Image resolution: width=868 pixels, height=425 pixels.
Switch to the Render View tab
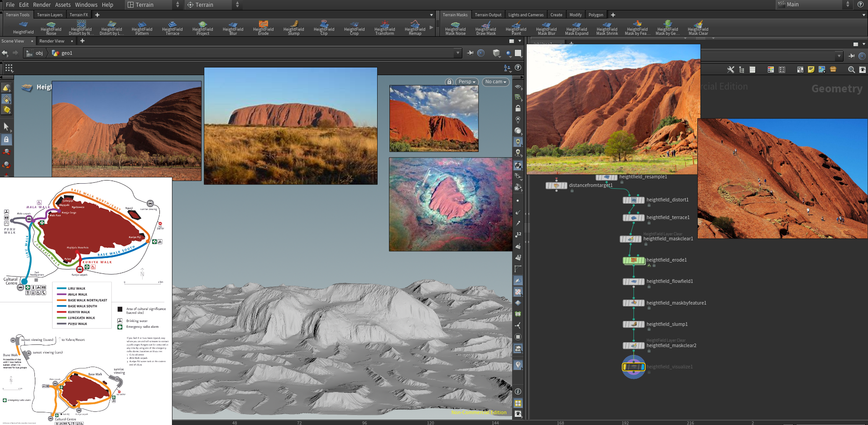tap(52, 41)
